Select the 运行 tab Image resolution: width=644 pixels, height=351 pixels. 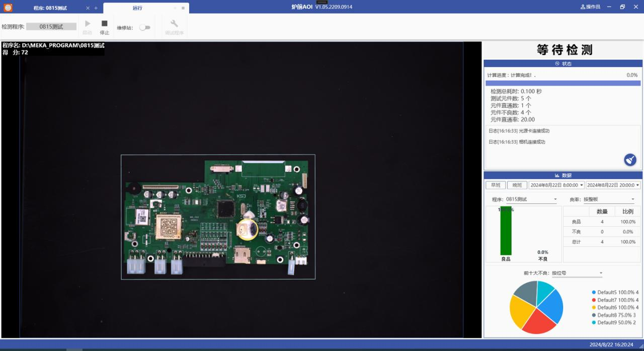pos(137,8)
